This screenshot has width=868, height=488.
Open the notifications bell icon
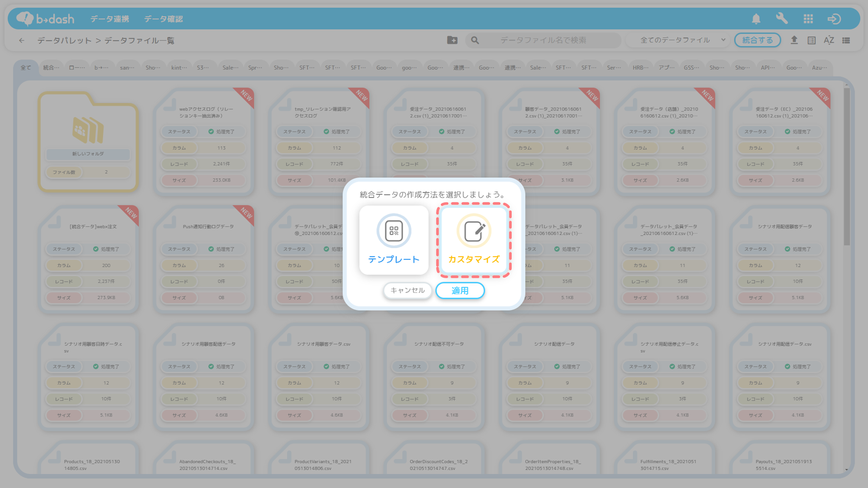[756, 19]
